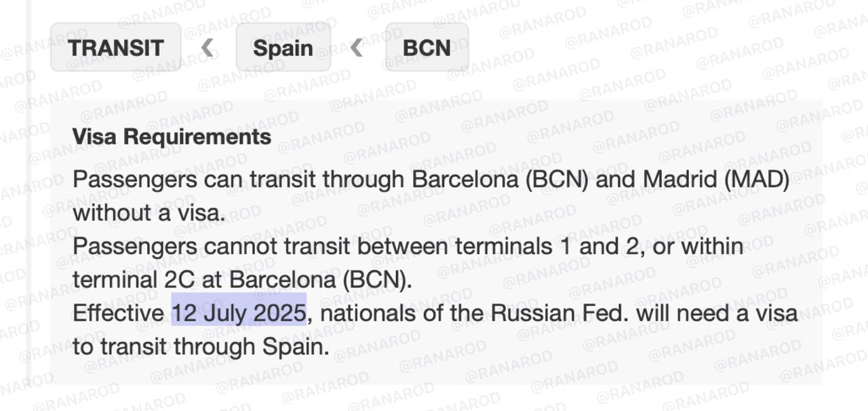
Task: Click the "without a visa." text
Action: point(149,213)
